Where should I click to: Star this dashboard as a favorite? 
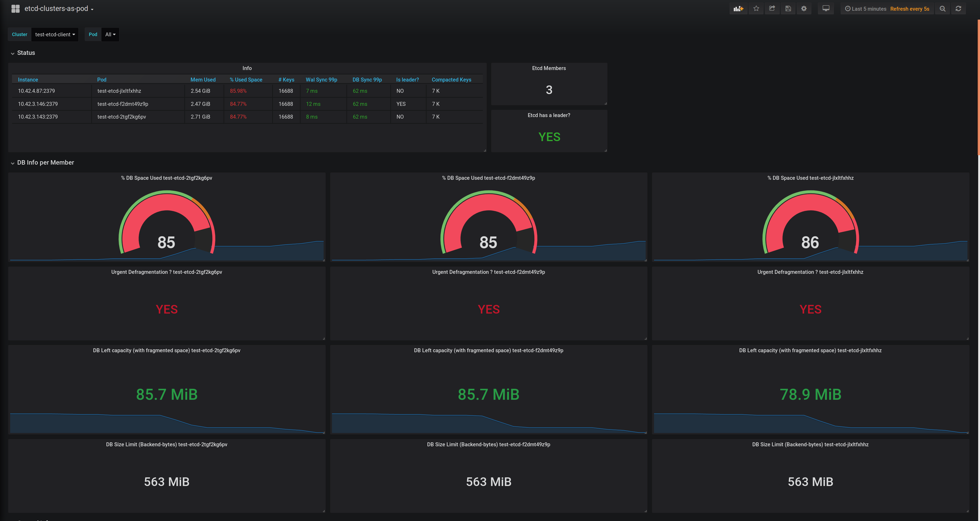(x=756, y=9)
